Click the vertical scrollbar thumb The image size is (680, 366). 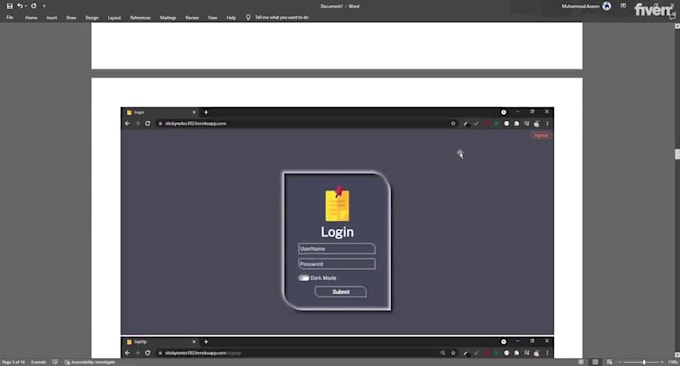tap(677, 154)
